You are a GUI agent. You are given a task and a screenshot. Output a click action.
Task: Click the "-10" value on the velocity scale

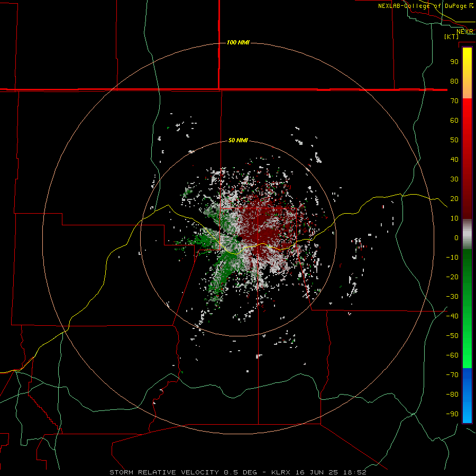point(452,258)
